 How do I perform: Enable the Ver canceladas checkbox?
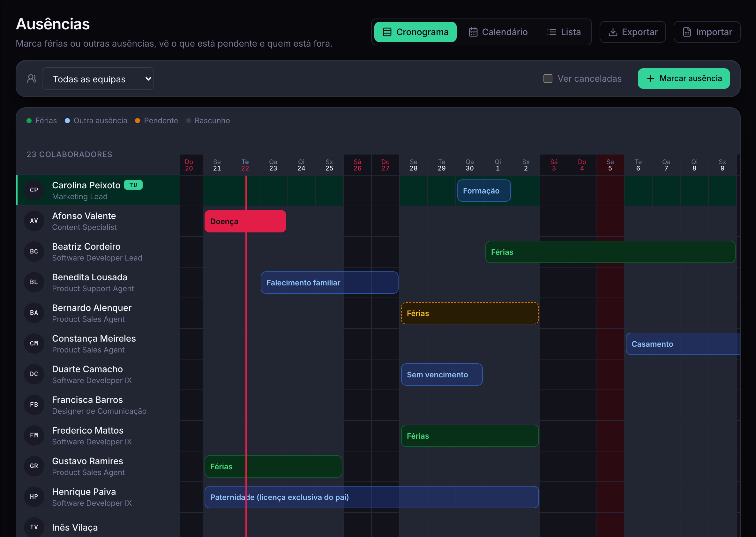[x=548, y=79]
